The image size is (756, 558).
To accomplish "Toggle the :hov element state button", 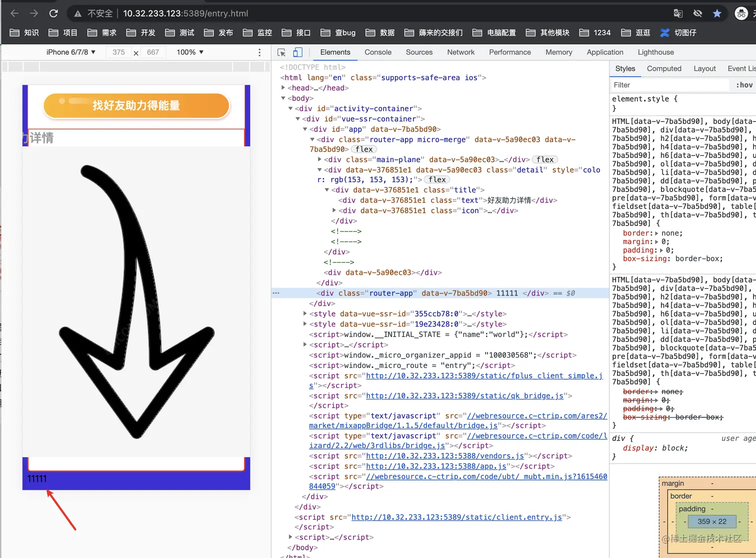I will (744, 85).
